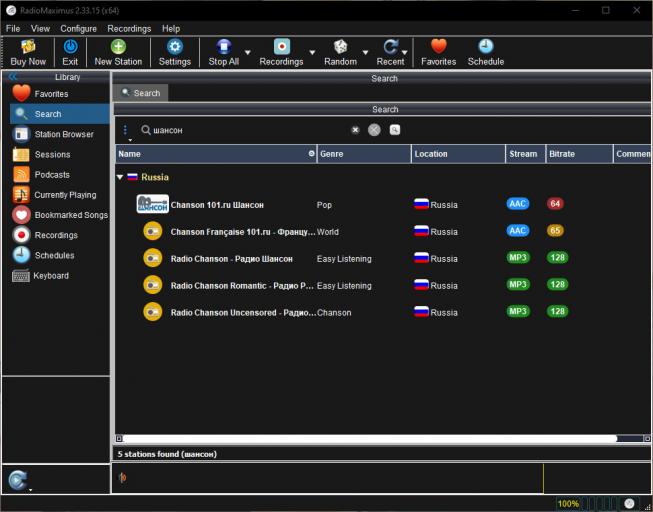Open the search options three-dot menu
The image size is (653, 512).
click(125, 130)
